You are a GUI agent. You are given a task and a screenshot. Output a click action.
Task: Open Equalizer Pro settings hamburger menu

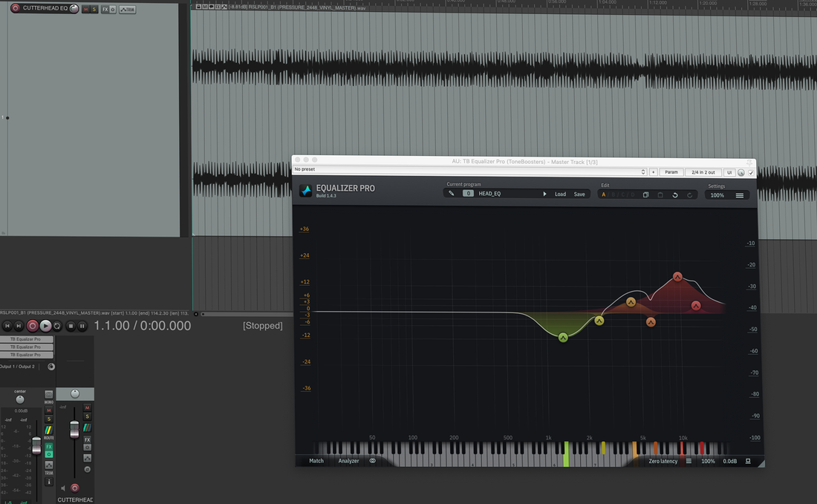click(739, 196)
